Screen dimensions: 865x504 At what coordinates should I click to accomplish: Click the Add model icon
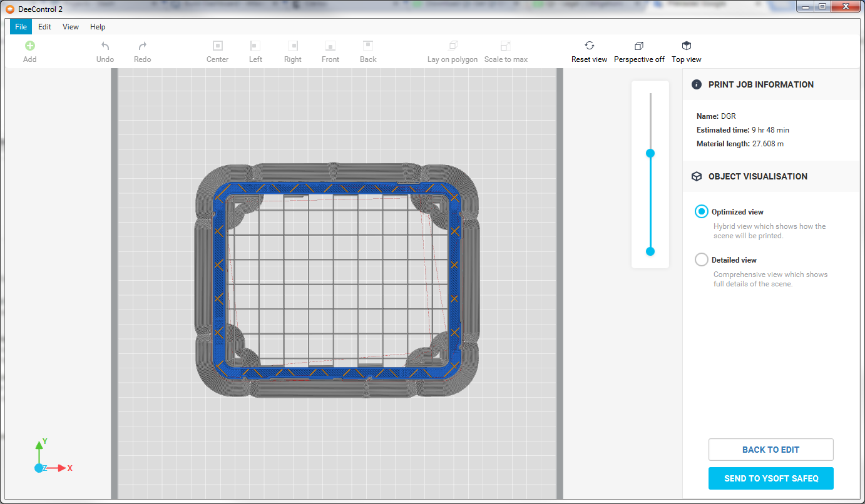click(x=29, y=46)
